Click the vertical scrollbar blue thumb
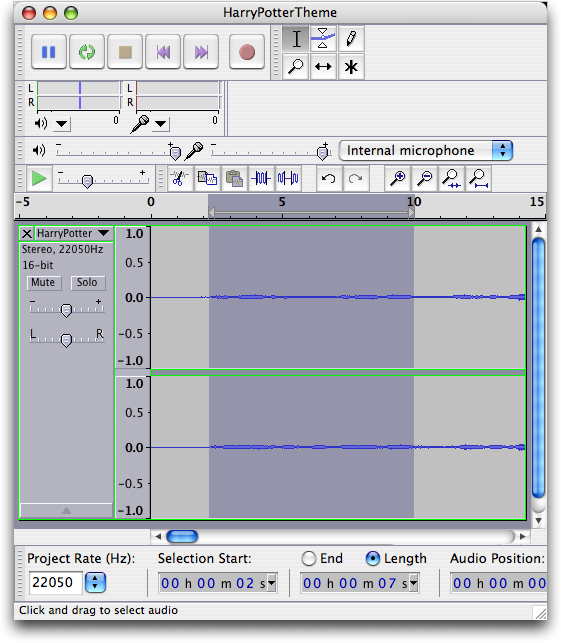The width and height of the screenshot is (561, 643). [x=538, y=368]
